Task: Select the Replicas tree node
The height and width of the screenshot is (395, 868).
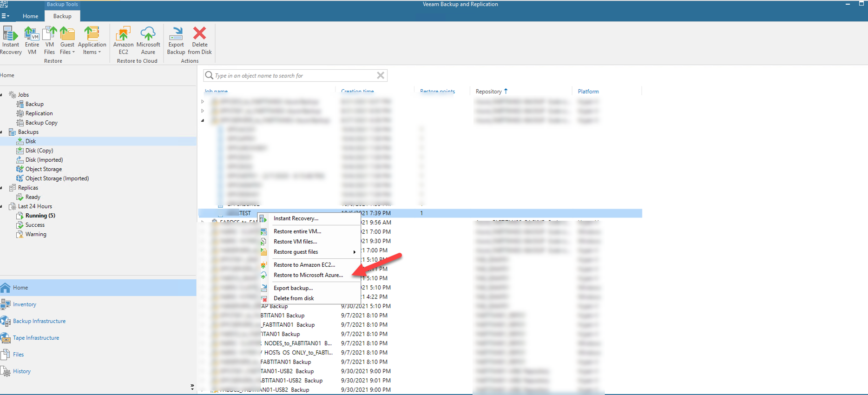Action: pyautogui.click(x=28, y=188)
